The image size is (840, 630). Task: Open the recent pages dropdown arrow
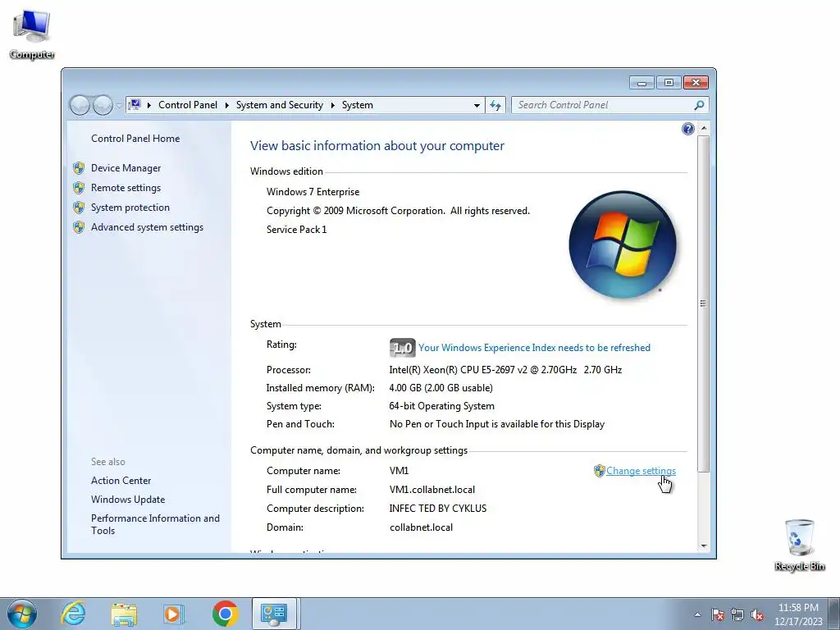[118, 106]
